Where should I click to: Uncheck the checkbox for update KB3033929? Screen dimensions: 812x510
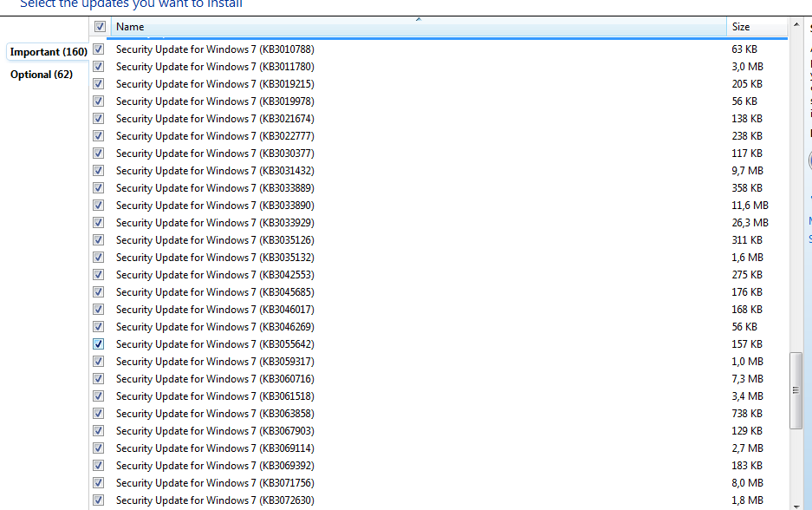click(x=99, y=223)
